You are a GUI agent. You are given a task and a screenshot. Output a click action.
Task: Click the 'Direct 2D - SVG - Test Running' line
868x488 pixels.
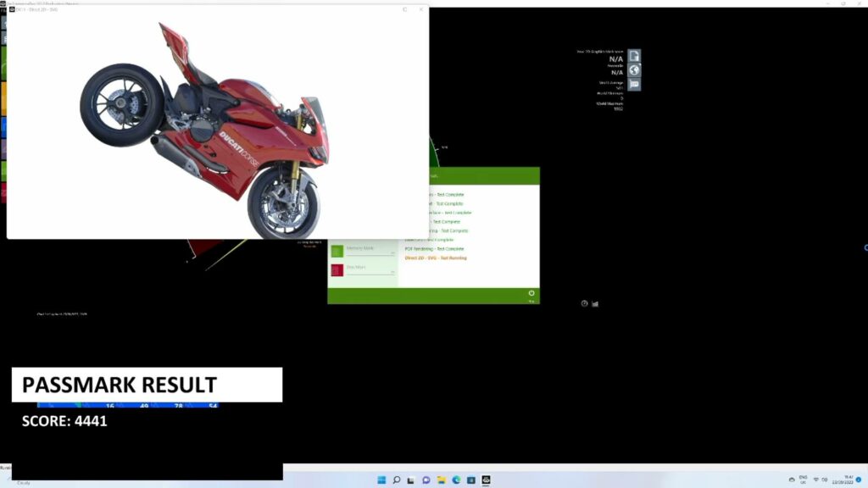[x=436, y=258]
